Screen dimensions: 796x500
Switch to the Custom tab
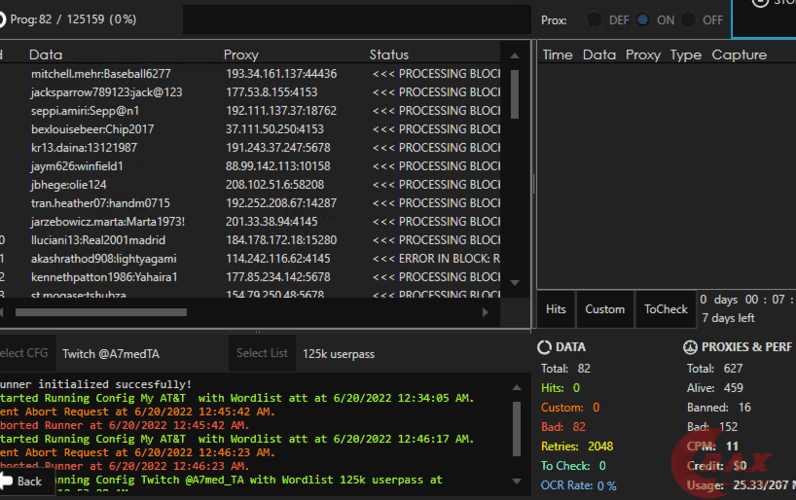tap(604, 309)
